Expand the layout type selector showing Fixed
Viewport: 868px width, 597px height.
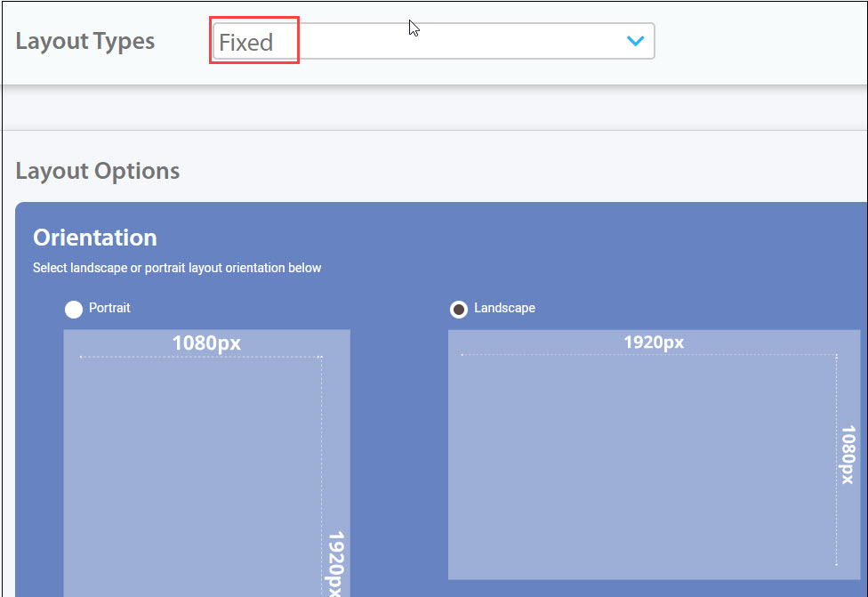click(431, 41)
